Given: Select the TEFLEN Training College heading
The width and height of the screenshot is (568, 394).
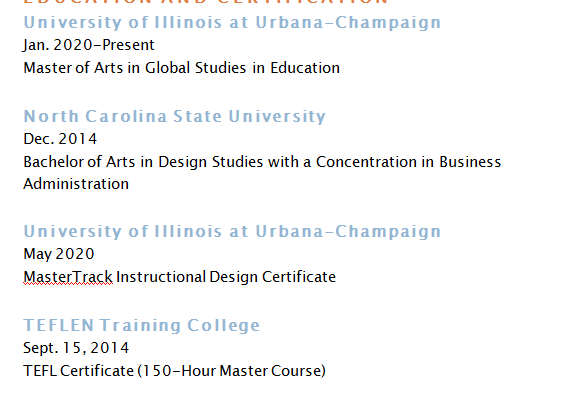Looking at the screenshot, I should coord(142,325).
